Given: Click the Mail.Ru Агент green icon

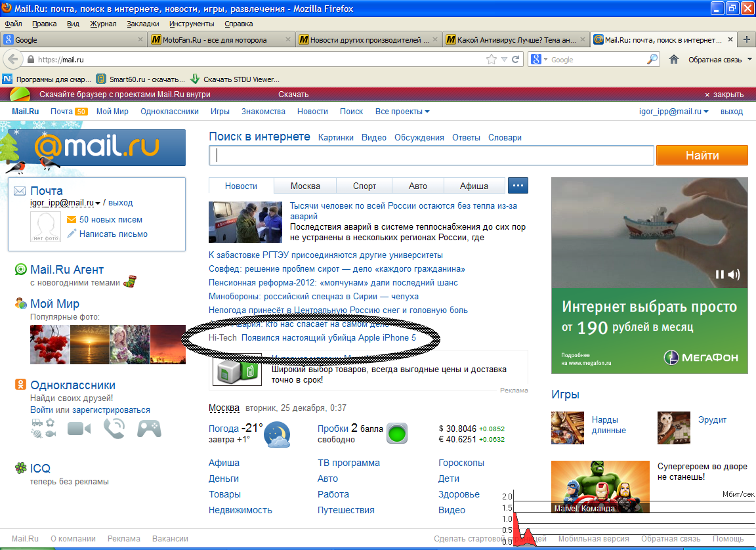Looking at the screenshot, I should [20, 270].
